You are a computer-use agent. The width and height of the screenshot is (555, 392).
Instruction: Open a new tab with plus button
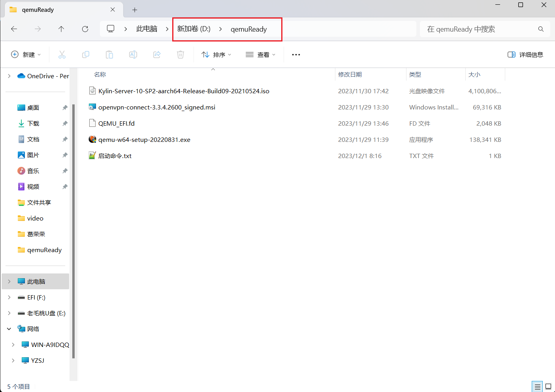135,10
